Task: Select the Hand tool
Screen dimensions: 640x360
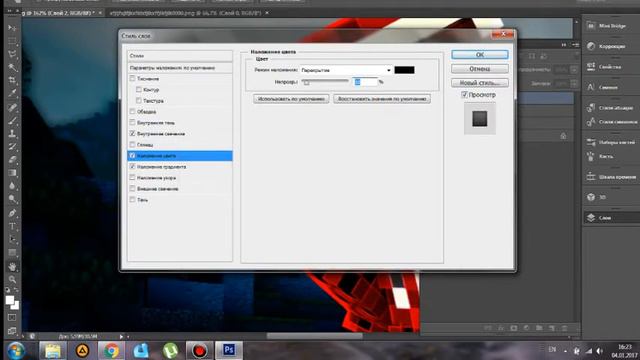Action: (12, 267)
